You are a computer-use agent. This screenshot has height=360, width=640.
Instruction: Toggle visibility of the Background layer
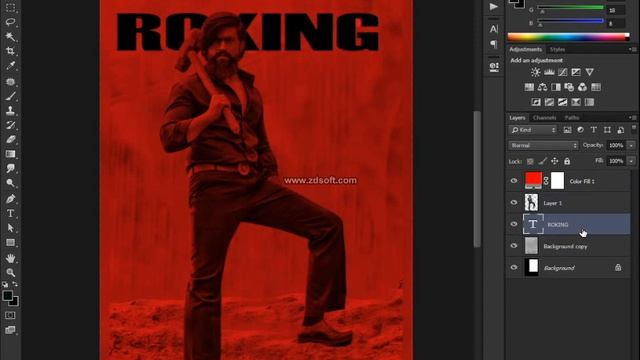[514, 267]
